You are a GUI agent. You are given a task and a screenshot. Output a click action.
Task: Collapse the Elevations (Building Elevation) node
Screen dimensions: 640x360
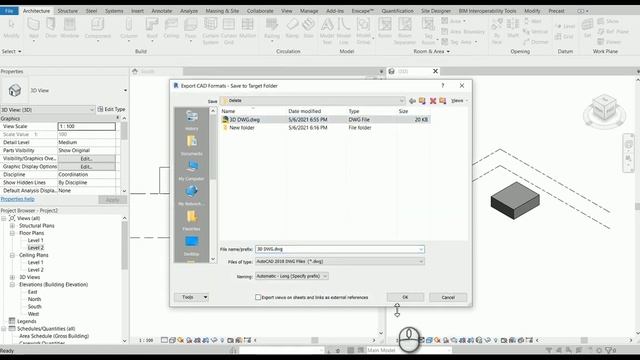click(12, 284)
